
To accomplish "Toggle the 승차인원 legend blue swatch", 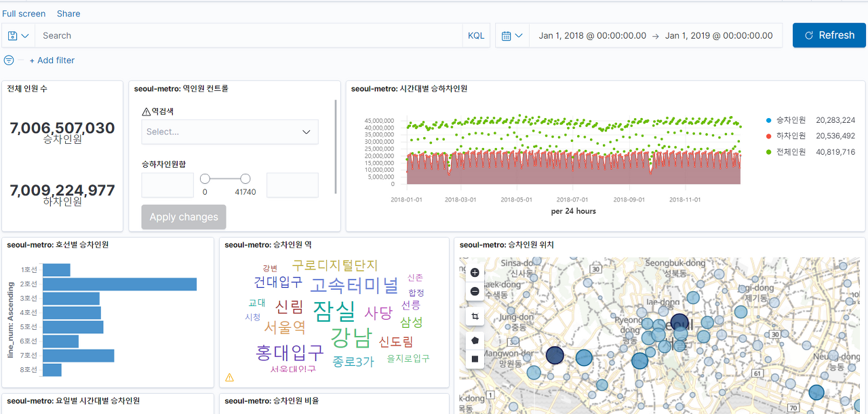I will [x=768, y=120].
